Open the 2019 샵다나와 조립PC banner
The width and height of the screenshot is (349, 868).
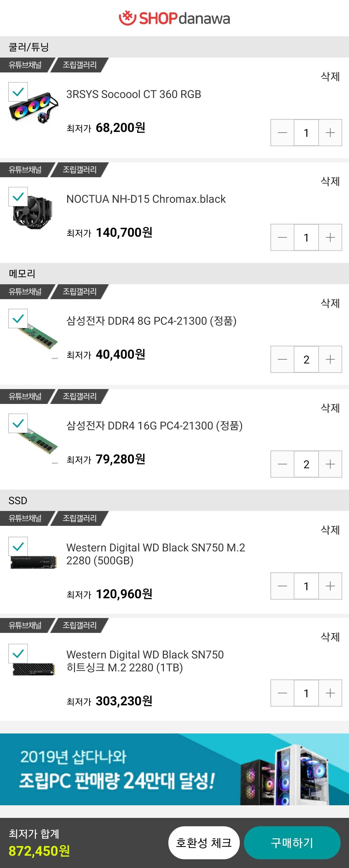(174, 769)
